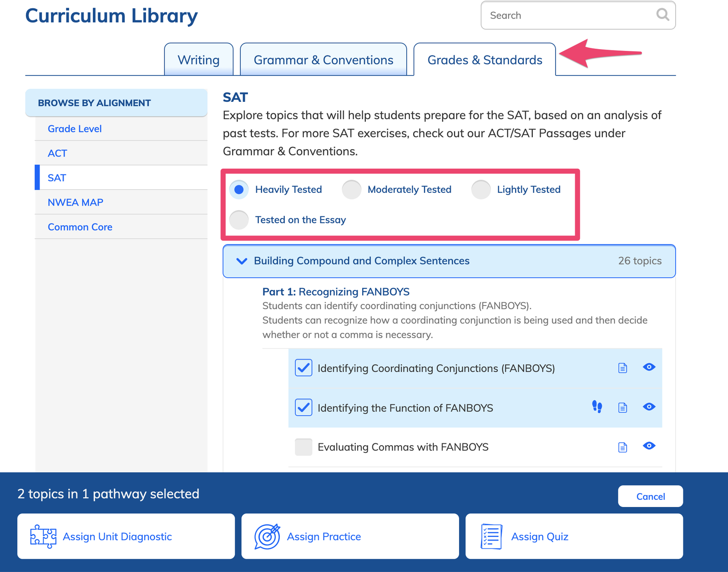Click Assign Practice button
Screen dimensions: 728x572
point(350,537)
